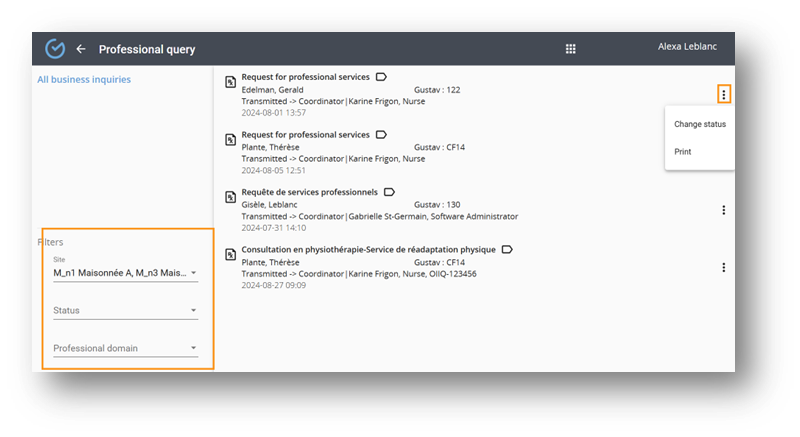Click the document icon beside Requête de services professionnels
This screenshot has height=437, width=800.
pyautogui.click(x=229, y=196)
